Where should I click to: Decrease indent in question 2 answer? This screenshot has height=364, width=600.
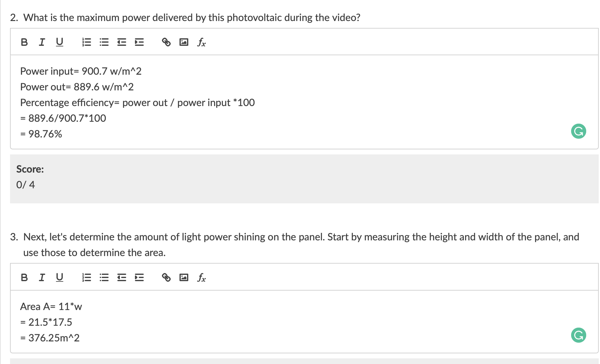pos(121,42)
